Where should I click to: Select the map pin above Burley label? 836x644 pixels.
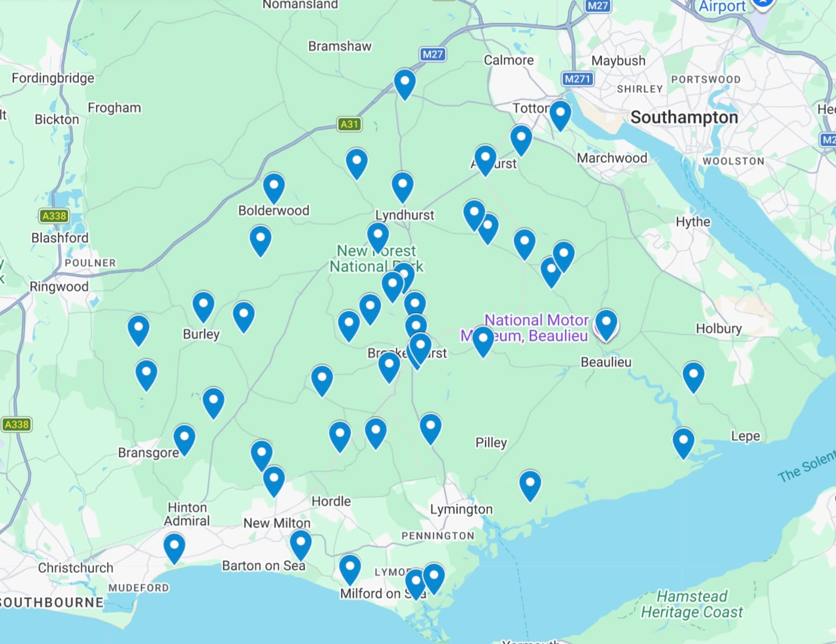[203, 306]
